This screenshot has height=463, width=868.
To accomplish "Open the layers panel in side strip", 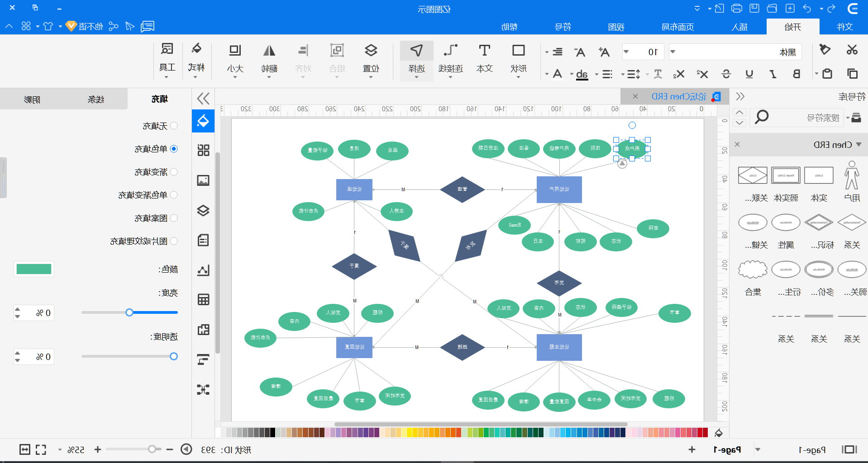I will click(203, 210).
